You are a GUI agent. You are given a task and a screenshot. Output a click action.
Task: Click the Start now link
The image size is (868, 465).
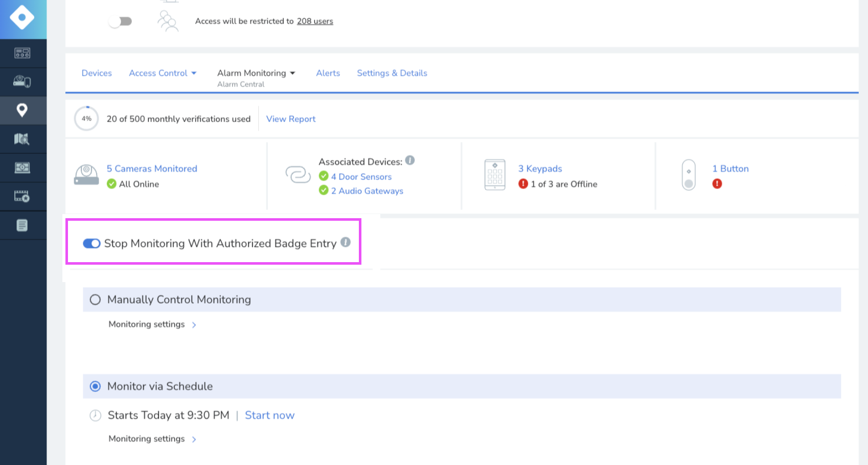coord(269,415)
